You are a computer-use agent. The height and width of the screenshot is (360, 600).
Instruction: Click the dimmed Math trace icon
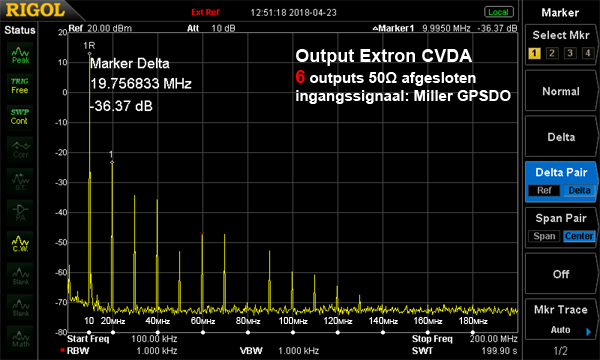(20, 339)
